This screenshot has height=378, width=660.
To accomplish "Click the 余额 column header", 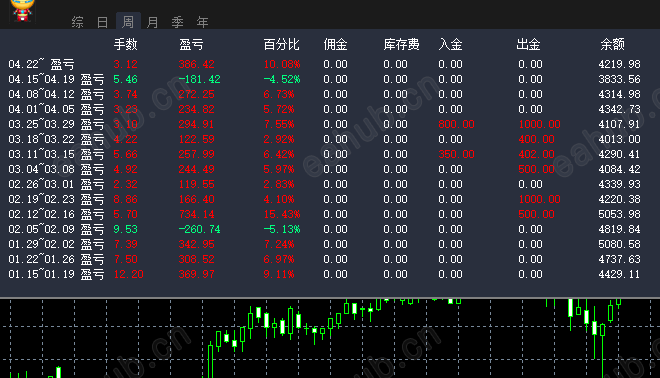I will pyautogui.click(x=612, y=44).
